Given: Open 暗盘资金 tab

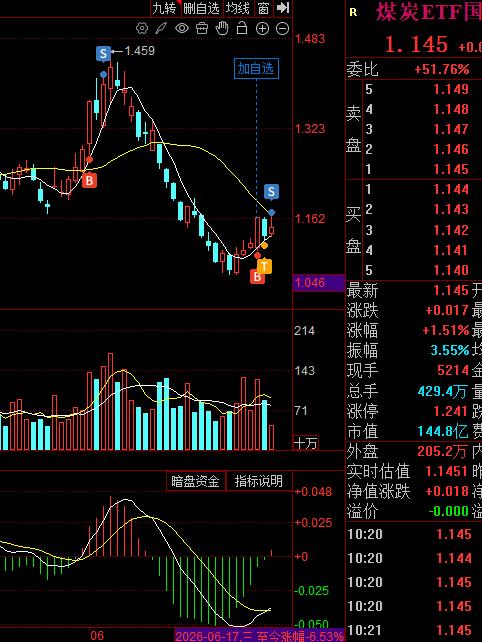Looking at the screenshot, I should 195,481.
